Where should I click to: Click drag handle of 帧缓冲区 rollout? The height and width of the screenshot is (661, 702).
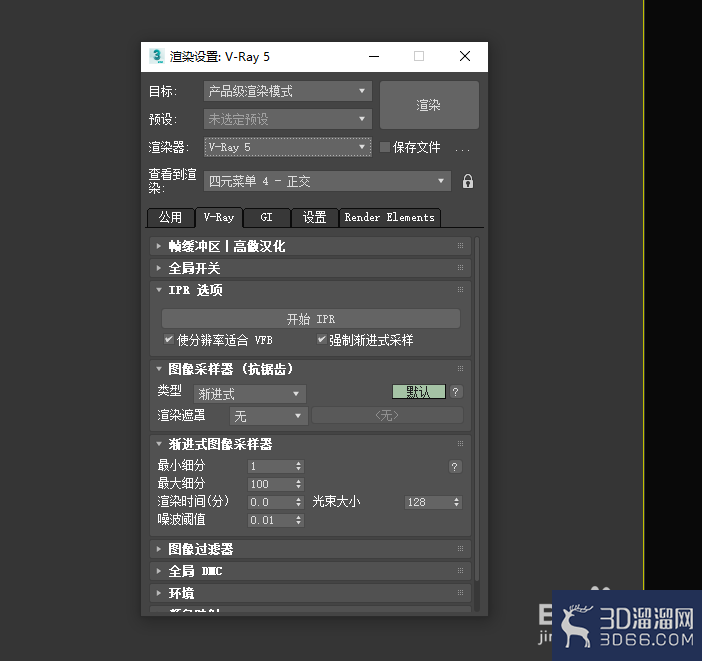(460, 246)
